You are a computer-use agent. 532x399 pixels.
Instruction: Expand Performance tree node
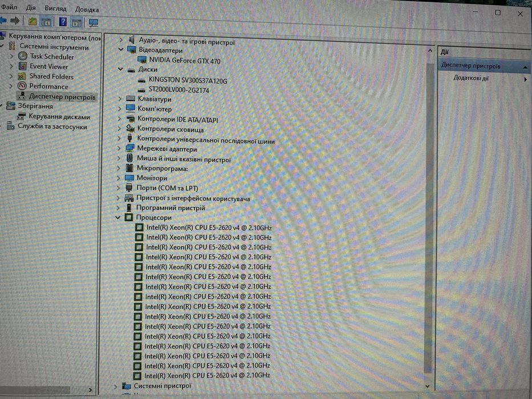[x=11, y=86]
